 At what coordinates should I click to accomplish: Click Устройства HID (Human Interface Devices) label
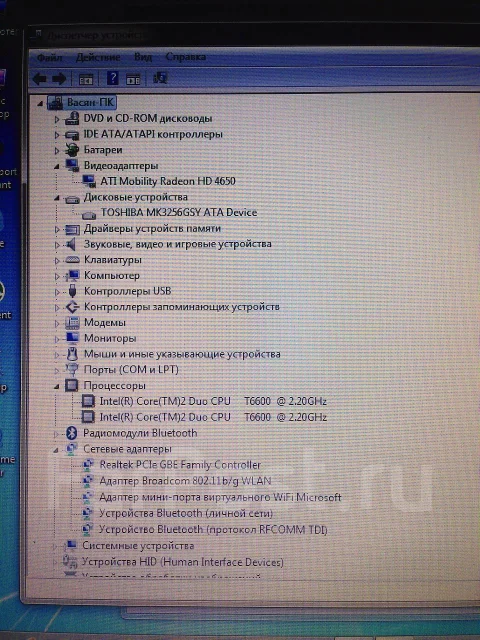pos(183,562)
